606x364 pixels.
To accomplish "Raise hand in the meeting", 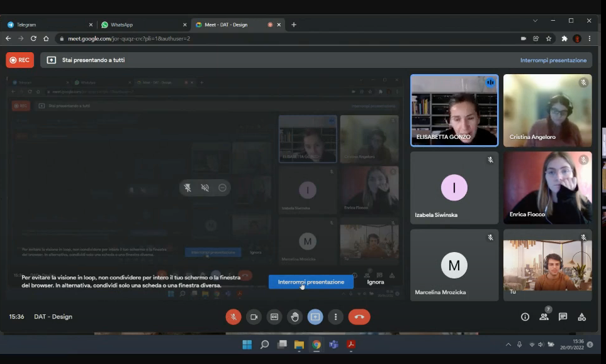I will pyautogui.click(x=295, y=317).
